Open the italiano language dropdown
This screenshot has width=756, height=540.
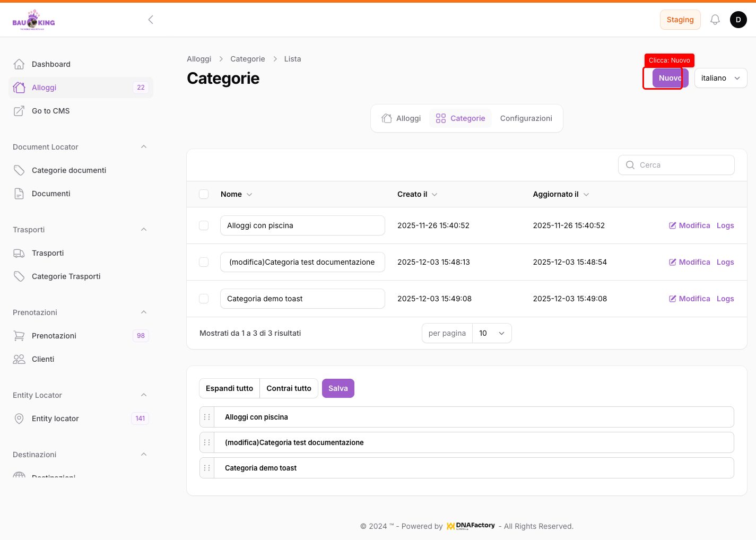[x=720, y=78]
